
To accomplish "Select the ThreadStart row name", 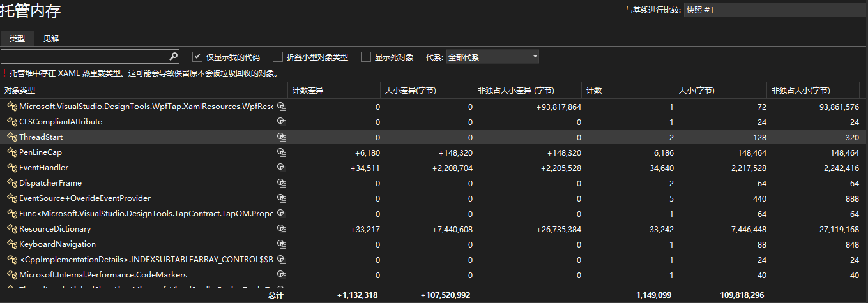I will point(41,137).
